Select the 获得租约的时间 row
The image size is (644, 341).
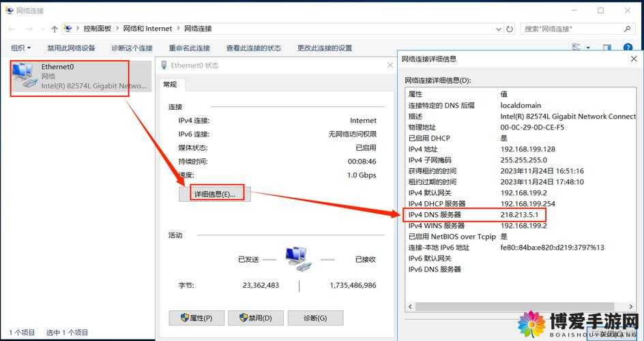click(522, 170)
